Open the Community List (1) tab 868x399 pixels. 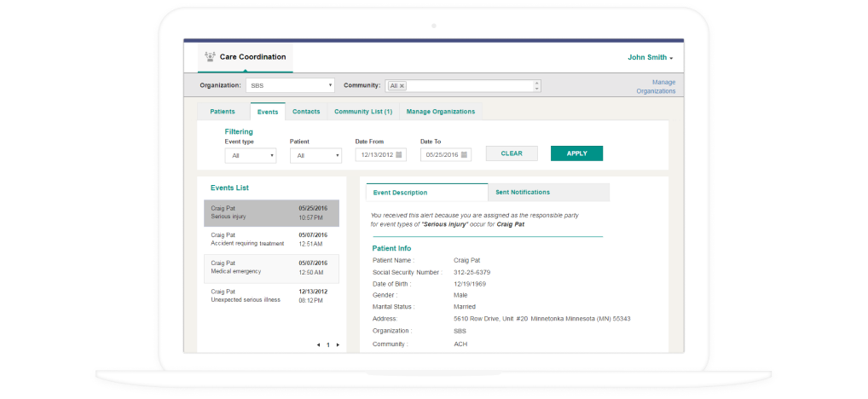(363, 112)
